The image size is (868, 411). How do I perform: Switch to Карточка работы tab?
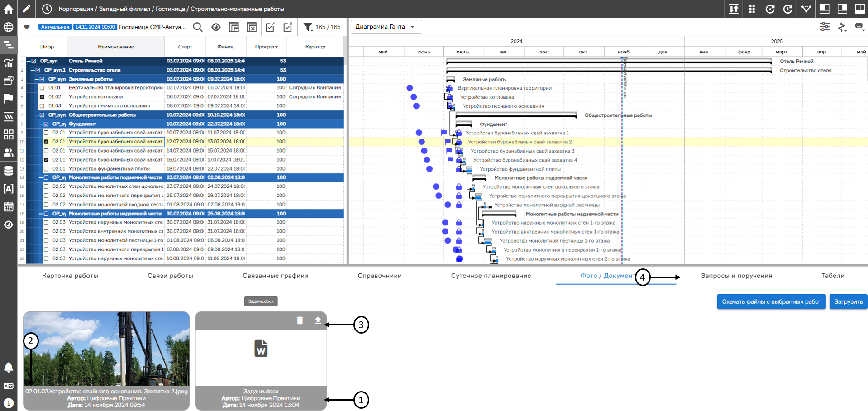pos(70,276)
